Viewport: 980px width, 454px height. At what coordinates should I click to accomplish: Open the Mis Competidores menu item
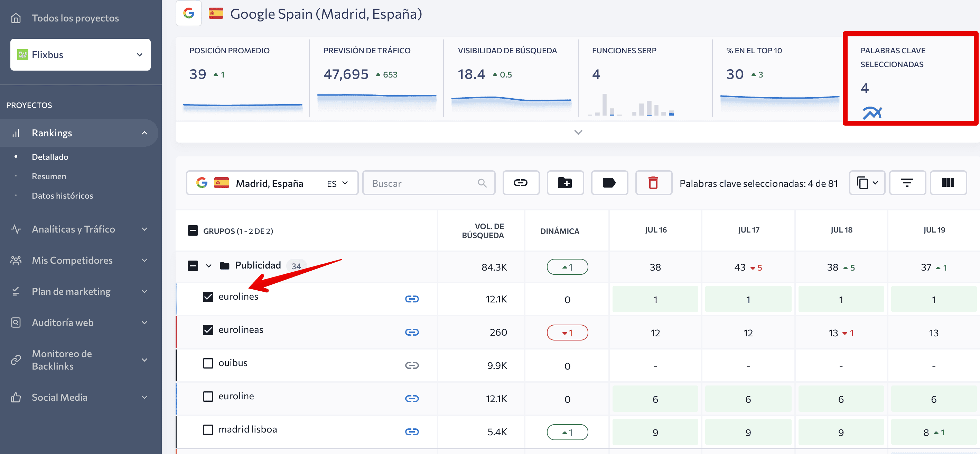pos(79,260)
